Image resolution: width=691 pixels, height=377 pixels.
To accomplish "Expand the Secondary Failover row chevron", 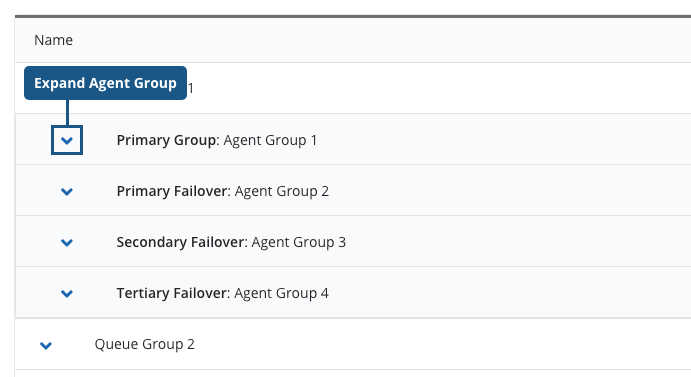I will click(67, 243).
